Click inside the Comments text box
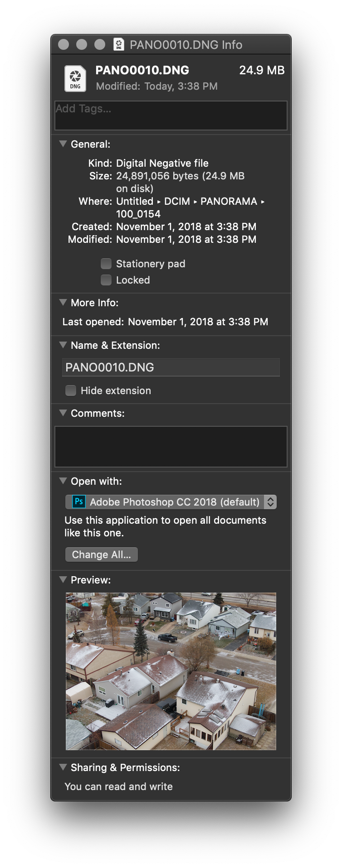The image size is (342, 868). pyautogui.click(x=171, y=446)
